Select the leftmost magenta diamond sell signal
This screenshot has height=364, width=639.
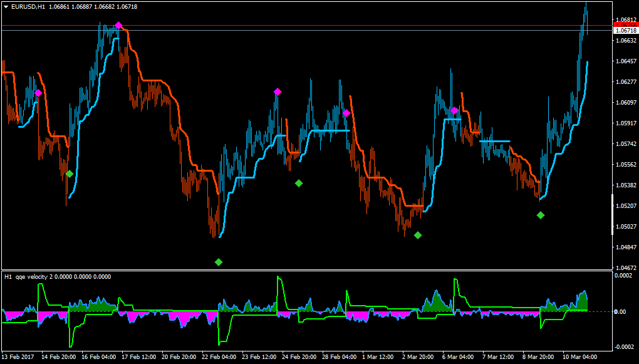[38, 93]
